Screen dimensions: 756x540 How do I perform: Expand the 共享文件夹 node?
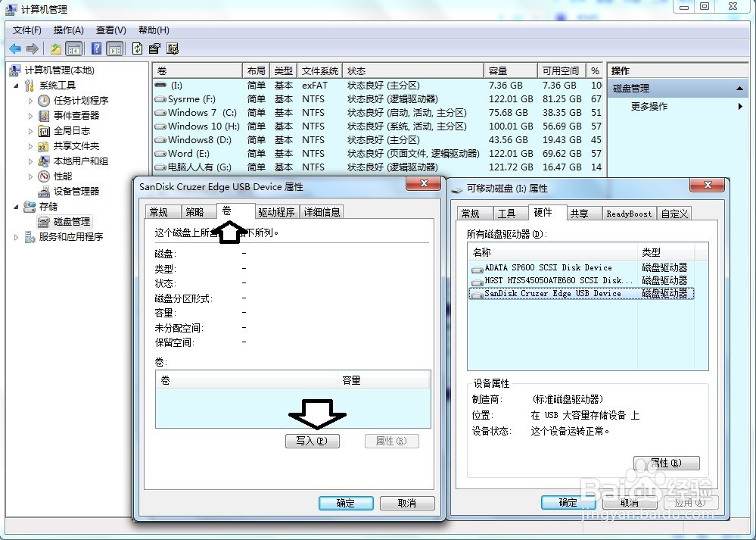30,146
